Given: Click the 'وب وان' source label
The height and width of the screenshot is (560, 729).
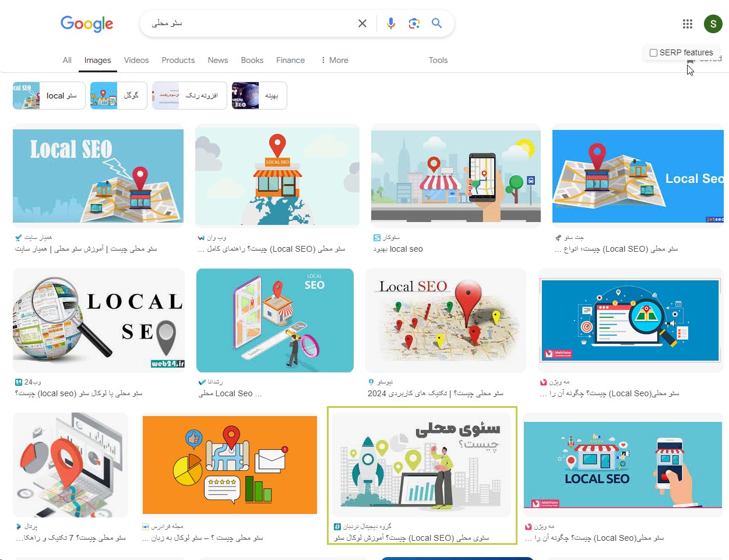Looking at the screenshot, I should [216, 238].
